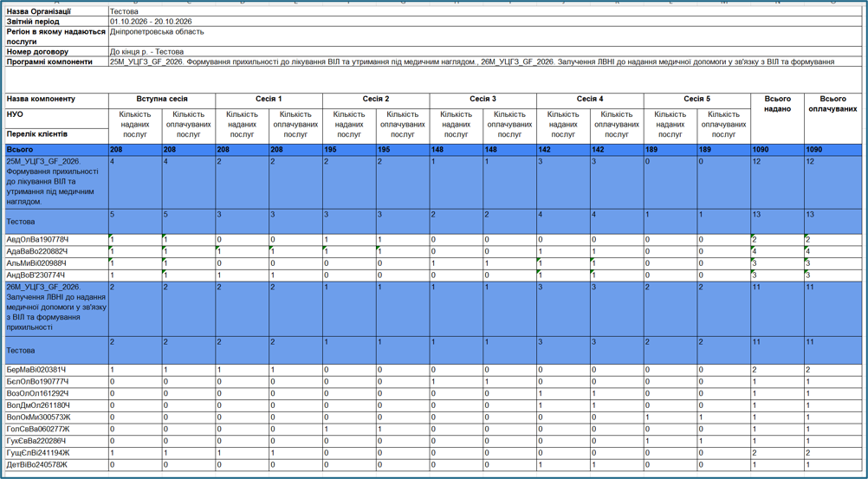Click "Кількість наданих послуг" under Вступна сесія
Screen dimensions: 868x479
click(136, 125)
